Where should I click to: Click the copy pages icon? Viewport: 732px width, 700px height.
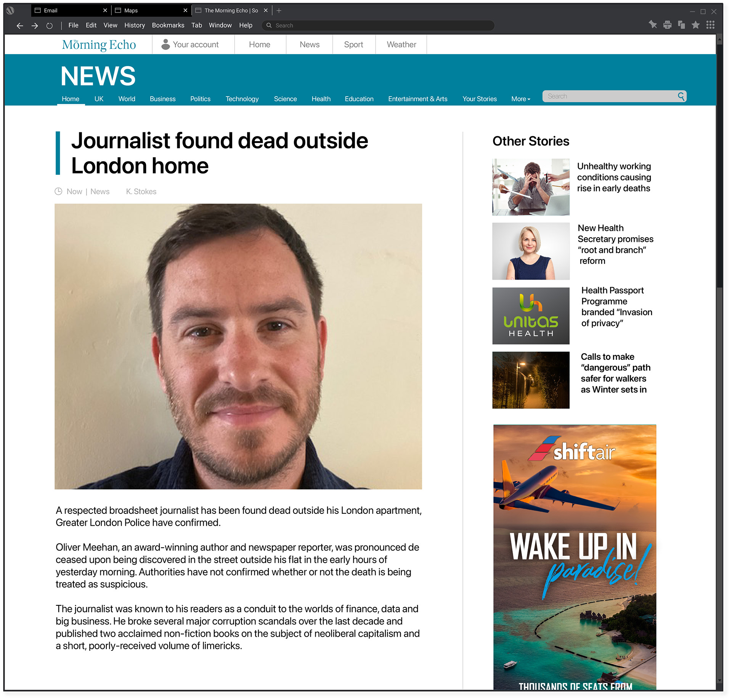(x=681, y=25)
